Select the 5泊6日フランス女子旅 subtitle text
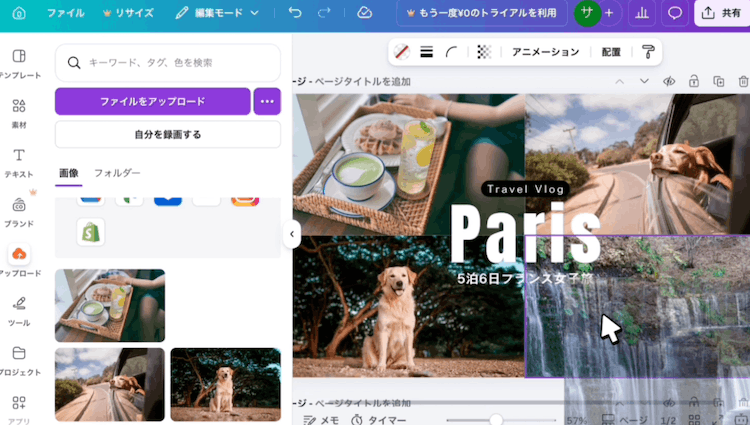The image size is (750, 425). tap(525, 278)
